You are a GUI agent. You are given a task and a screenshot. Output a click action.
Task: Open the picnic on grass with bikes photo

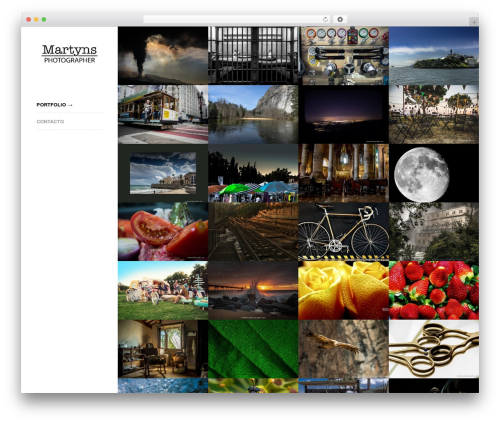point(163,290)
